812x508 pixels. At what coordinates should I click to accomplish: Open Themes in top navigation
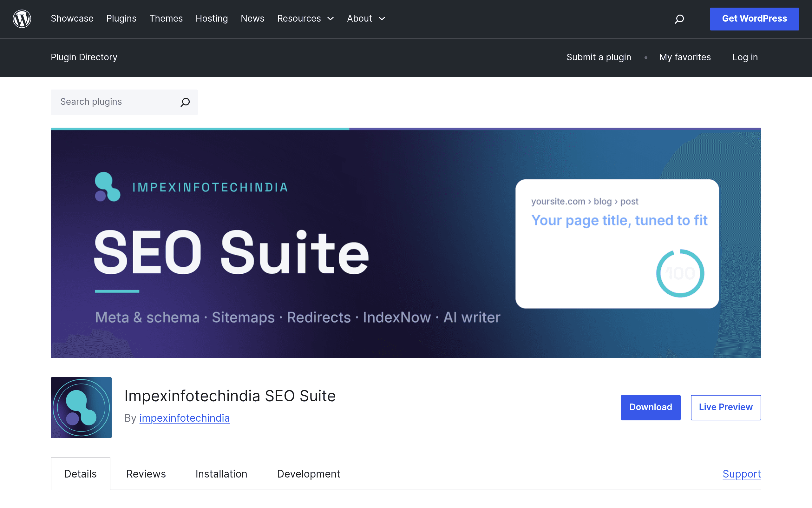(x=166, y=18)
